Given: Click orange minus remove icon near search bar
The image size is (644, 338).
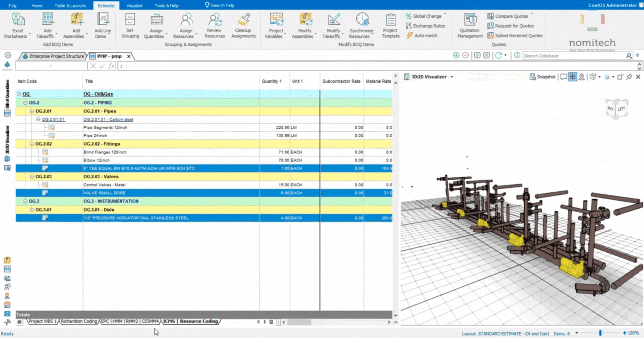Looking at the screenshot, I should coord(465,55).
